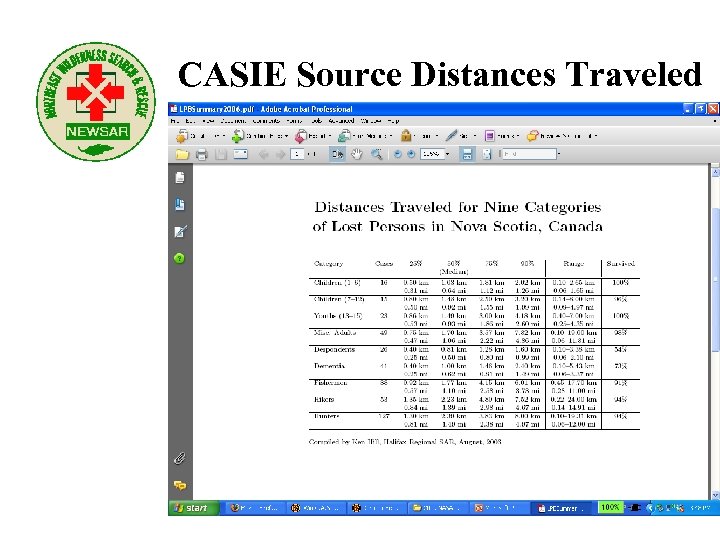Switch to Firefox taskbar button

click(254, 508)
